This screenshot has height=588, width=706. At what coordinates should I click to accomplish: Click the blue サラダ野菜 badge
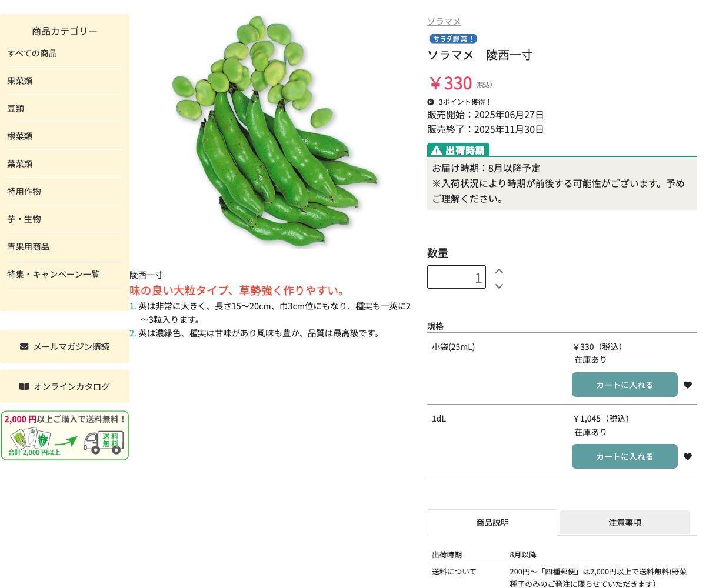452,39
